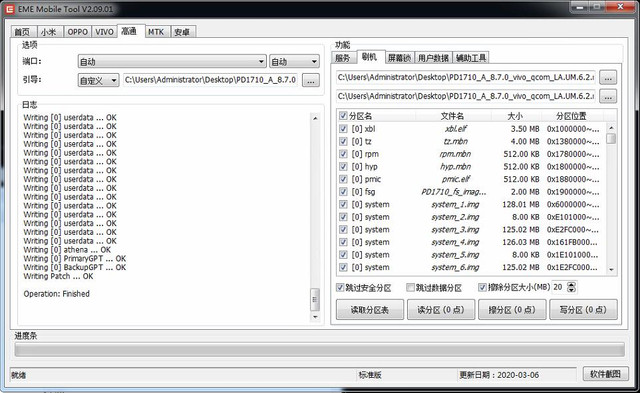Select the 安卓 tab
The width and height of the screenshot is (640, 393).
tap(182, 32)
